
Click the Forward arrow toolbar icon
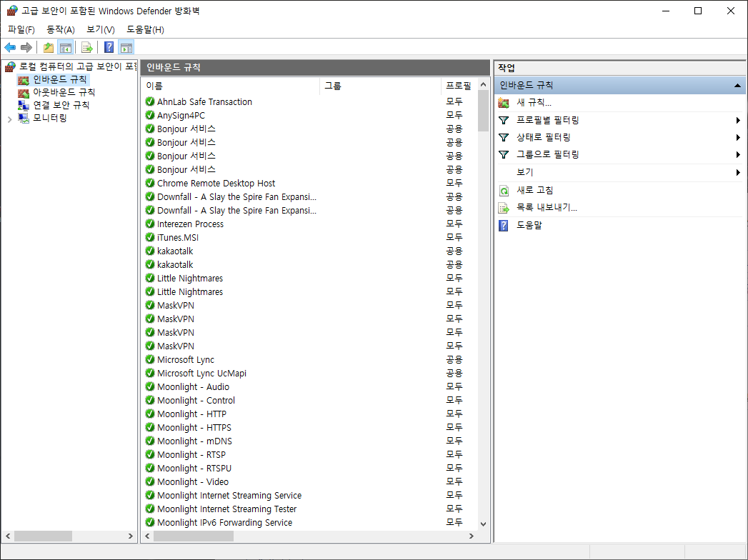26,47
